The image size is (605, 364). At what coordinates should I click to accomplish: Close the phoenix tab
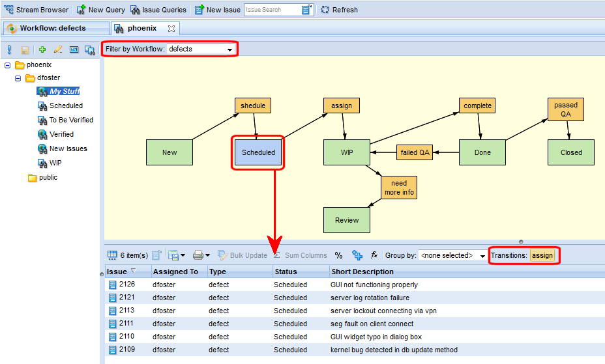click(x=171, y=29)
